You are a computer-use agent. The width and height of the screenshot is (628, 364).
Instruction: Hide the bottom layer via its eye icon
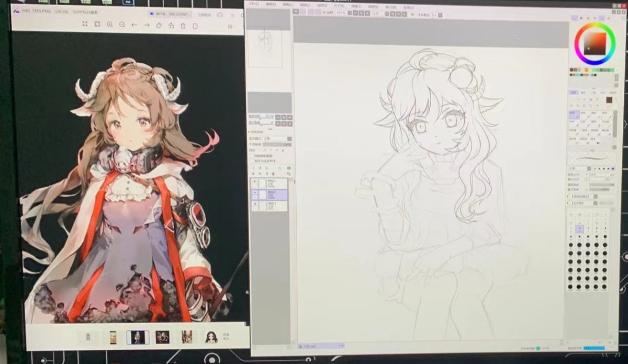pyautogui.click(x=255, y=203)
